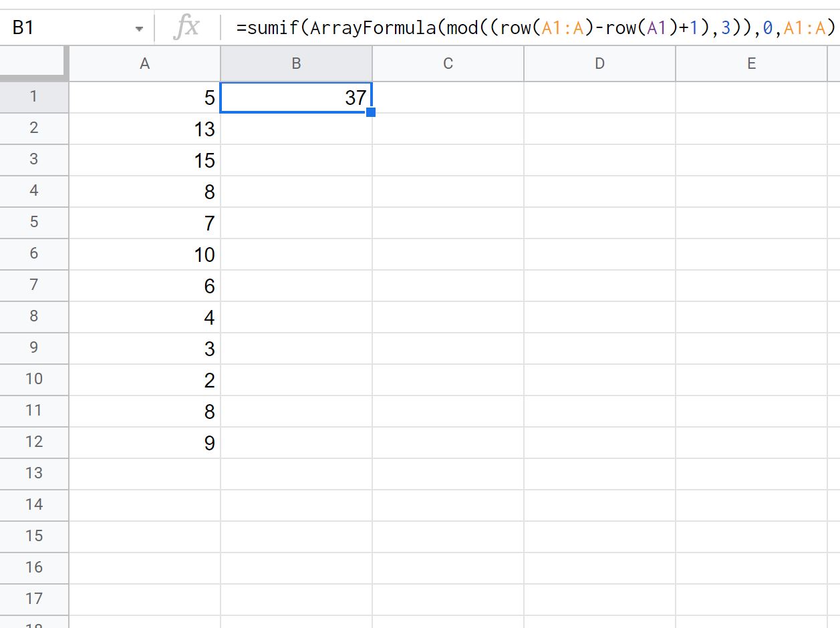Select row 17 header

click(34, 600)
